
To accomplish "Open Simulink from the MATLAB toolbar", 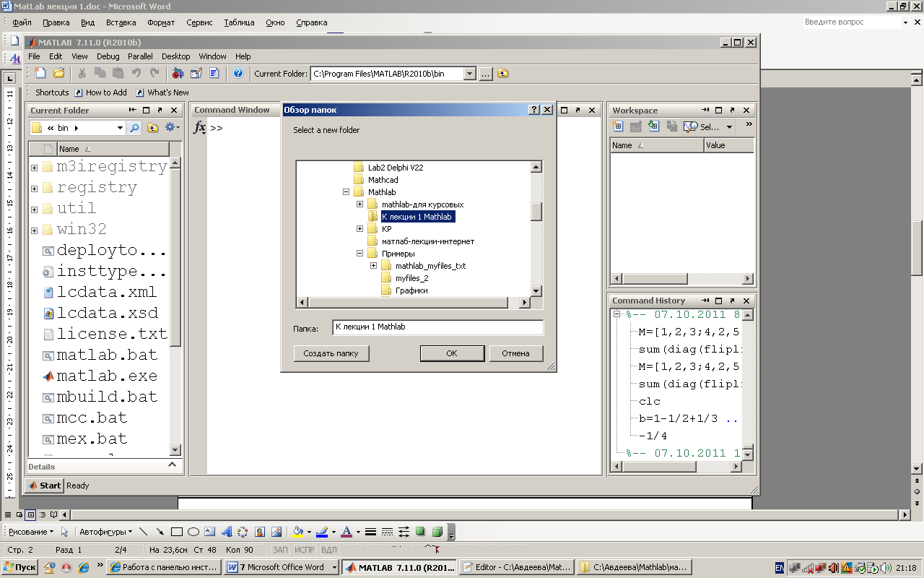I will (178, 73).
